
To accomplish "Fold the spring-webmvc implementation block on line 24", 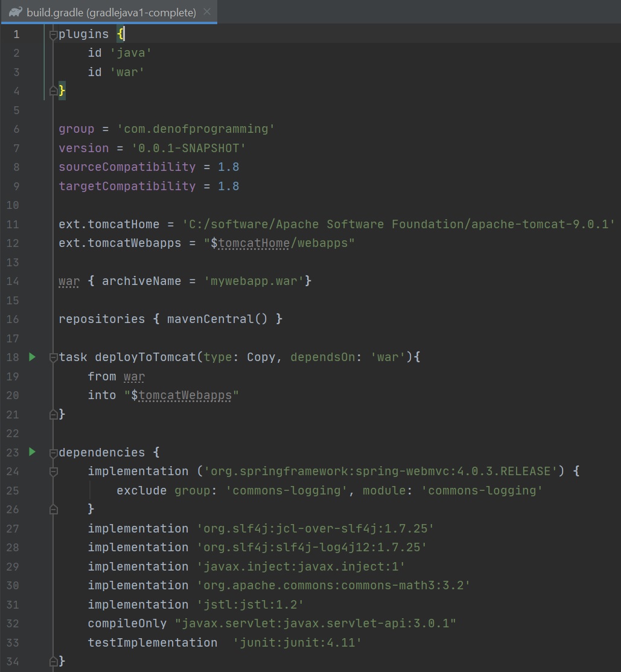I will pyautogui.click(x=53, y=472).
